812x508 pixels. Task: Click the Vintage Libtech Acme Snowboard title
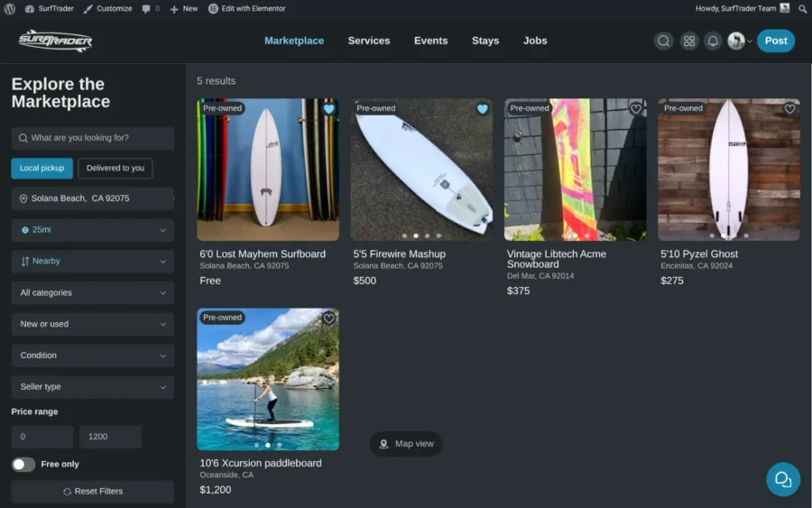pyautogui.click(x=556, y=259)
